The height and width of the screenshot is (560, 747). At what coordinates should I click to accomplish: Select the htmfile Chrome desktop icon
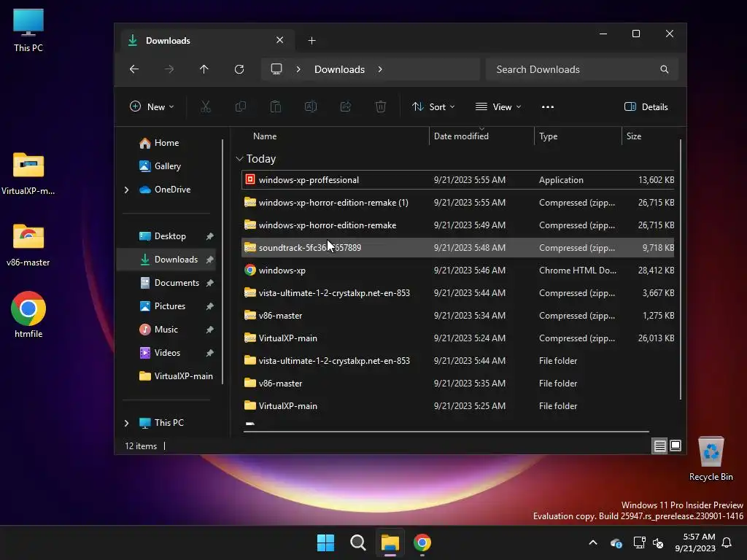tap(28, 314)
